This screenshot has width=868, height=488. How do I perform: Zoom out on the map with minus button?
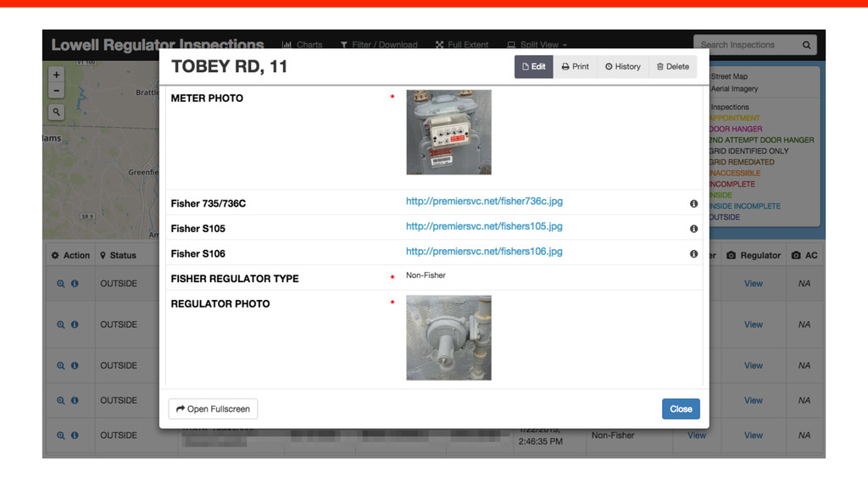point(56,90)
